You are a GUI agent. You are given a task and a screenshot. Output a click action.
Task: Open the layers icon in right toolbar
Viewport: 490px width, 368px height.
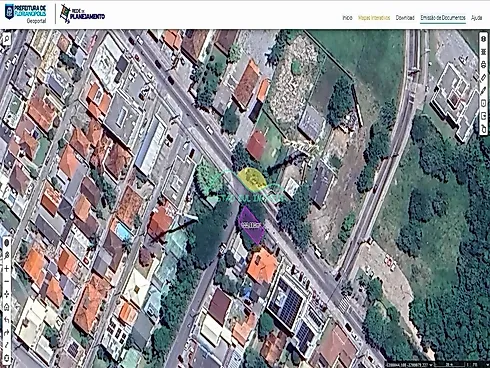pos(484,39)
